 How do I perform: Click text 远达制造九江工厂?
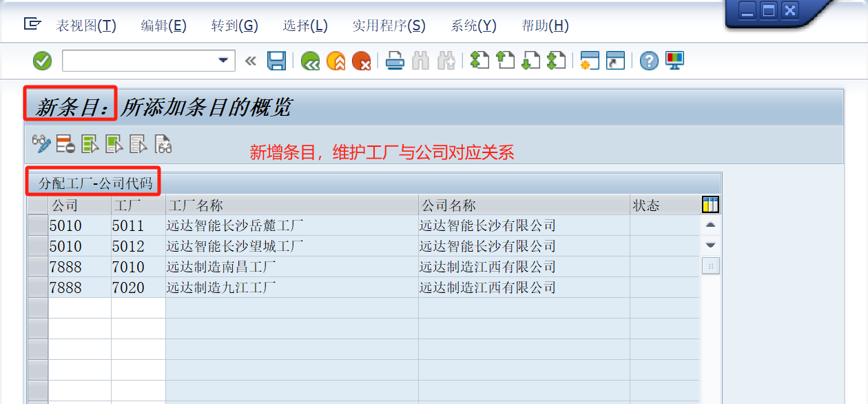click(x=221, y=287)
